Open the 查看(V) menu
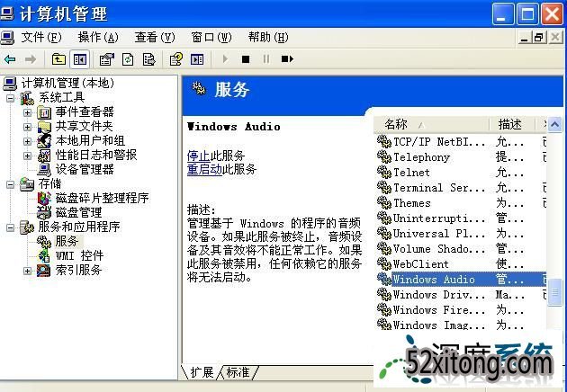567x392 pixels. click(155, 37)
